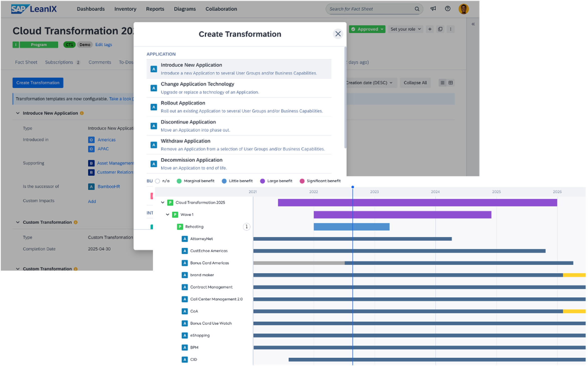Click the purple Cloud Transformation 2025 bar

(x=417, y=203)
